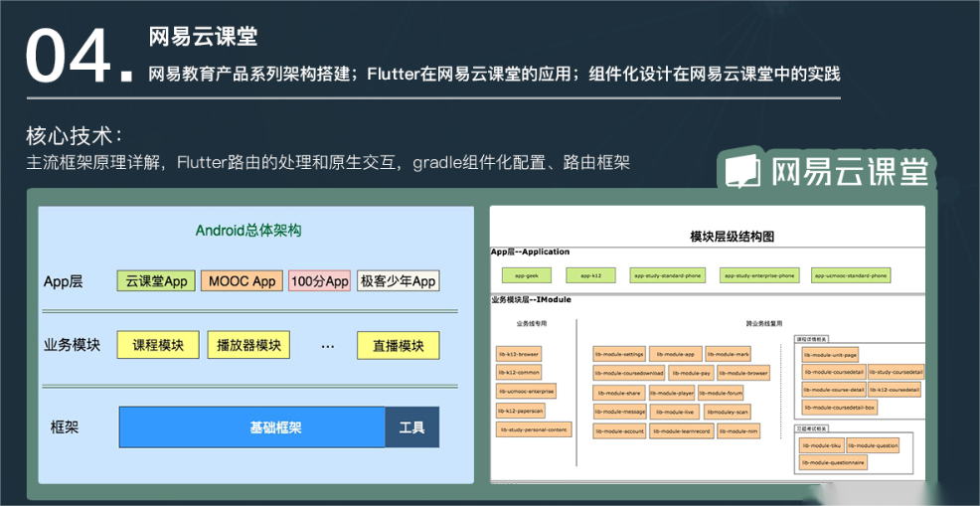Select the app-study-enterprise-phone node

tap(758, 275)
